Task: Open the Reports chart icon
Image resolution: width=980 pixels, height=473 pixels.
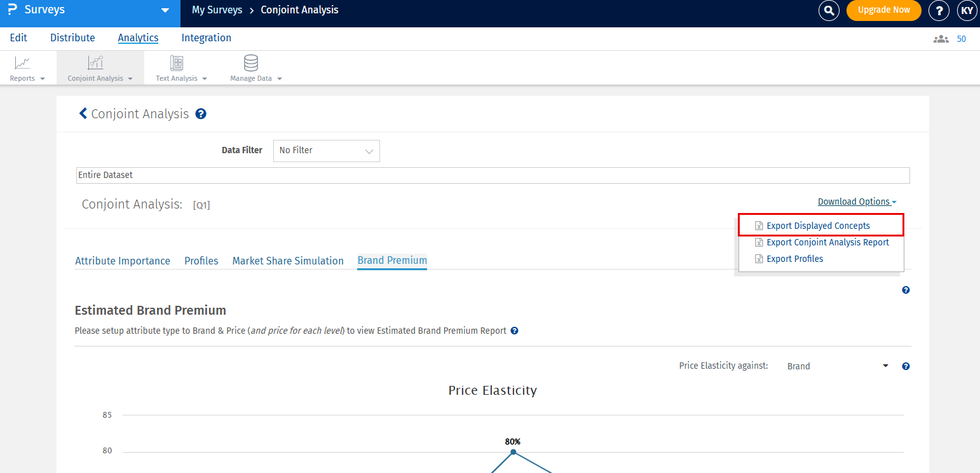Action: [23, 63]
